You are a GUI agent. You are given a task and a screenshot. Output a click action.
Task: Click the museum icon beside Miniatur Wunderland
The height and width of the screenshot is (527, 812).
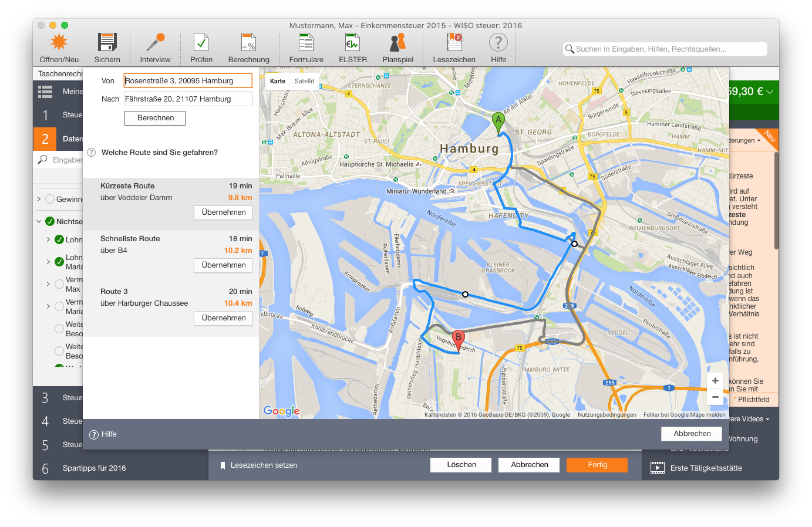point(452,191)
